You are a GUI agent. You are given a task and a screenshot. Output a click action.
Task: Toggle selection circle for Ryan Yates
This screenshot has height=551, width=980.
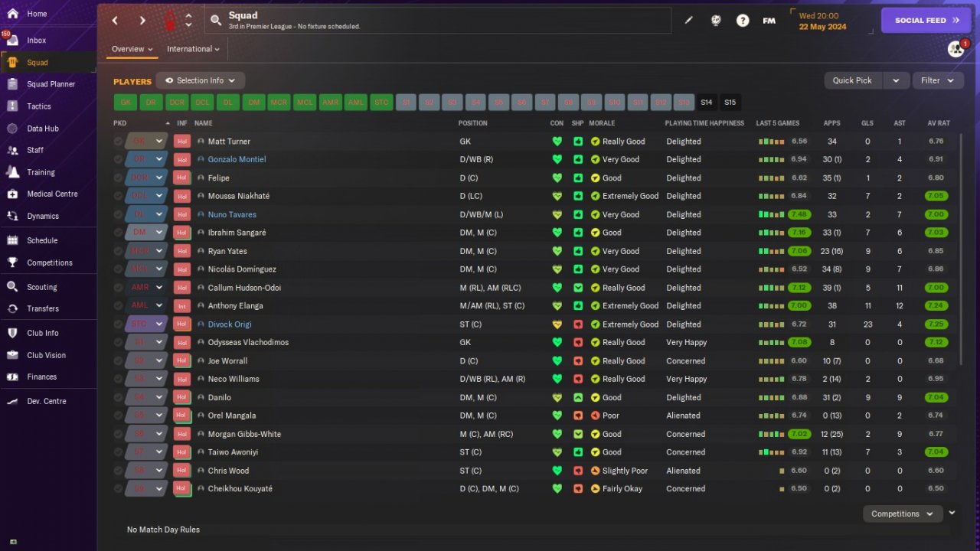pyautogui.click(x=118, y=251)
